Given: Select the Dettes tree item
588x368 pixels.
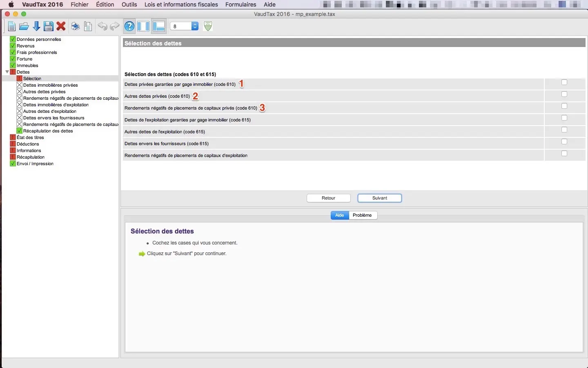Looking at the screenshot, I should pyautogui.click(x=23, y=72).
